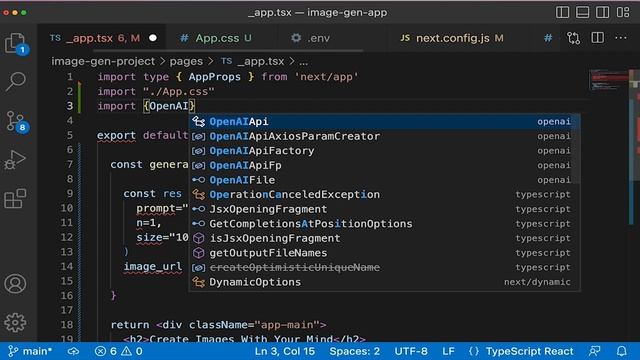Open notifications bell in status bar
This screenshot has height=360, width=640.
pos(622,351)
